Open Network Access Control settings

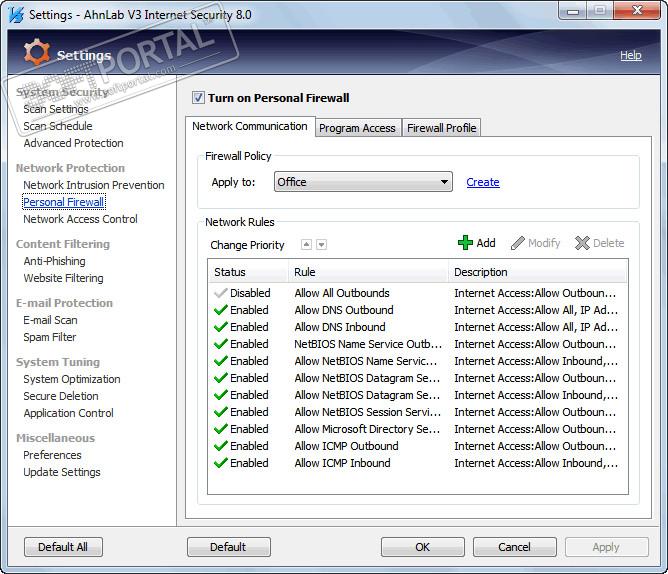click(81, 219)
